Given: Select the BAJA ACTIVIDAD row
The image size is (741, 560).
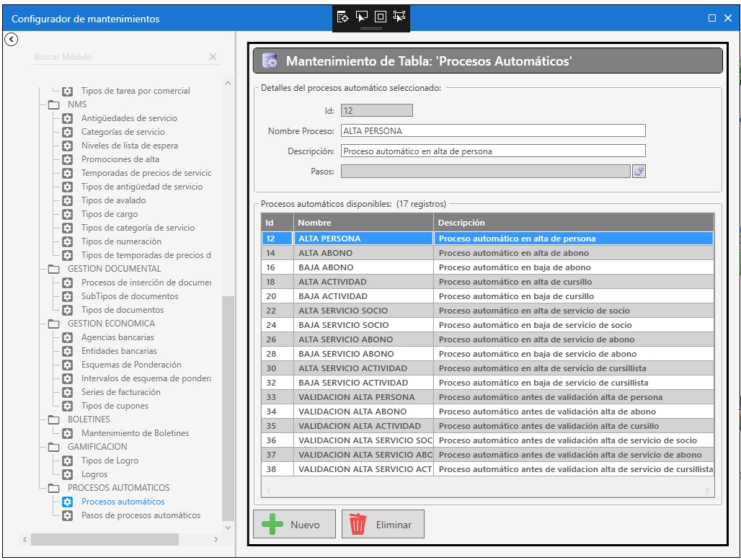Looking at the screenshot, I should [x=487, y=296].
